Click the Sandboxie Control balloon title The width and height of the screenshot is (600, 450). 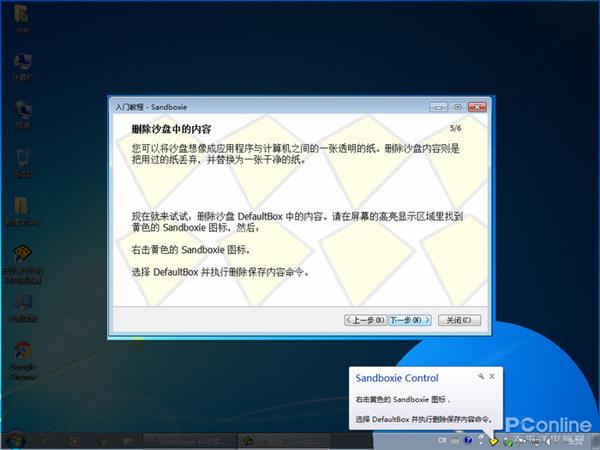click(x=397, y=378)
